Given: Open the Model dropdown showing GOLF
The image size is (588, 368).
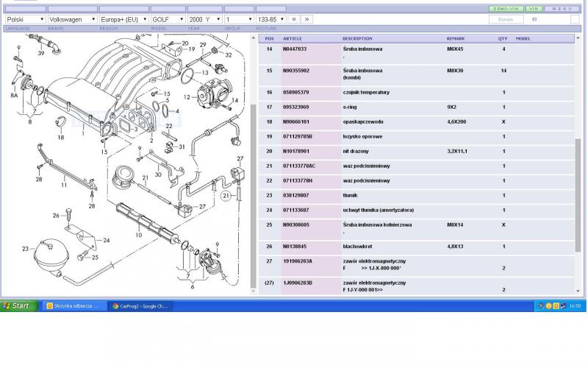Looking at the screenshot, I should pyautogui.click(x=168, y=19).
